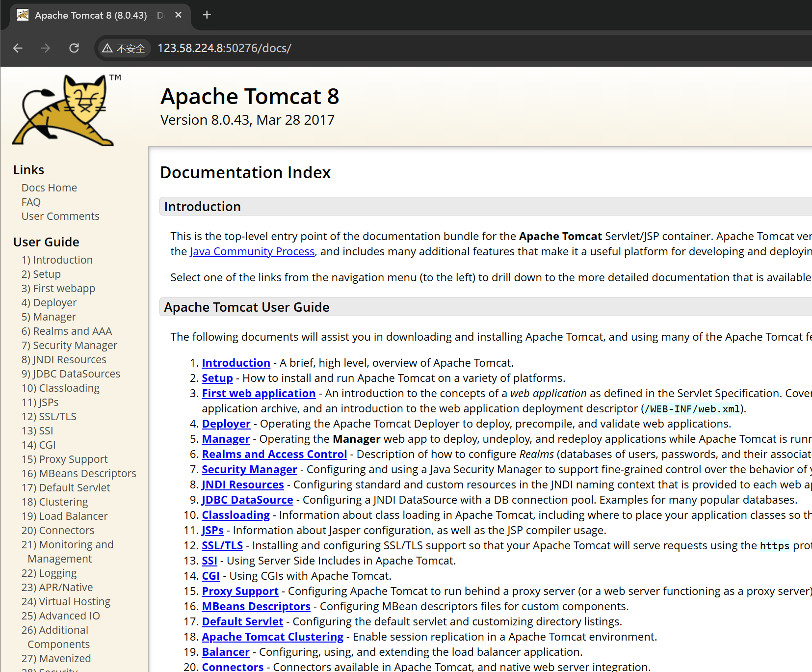Screen dimensions: 812x672
Task: Open the Security Manager link in main list
Action: click(x=249, y=469)
